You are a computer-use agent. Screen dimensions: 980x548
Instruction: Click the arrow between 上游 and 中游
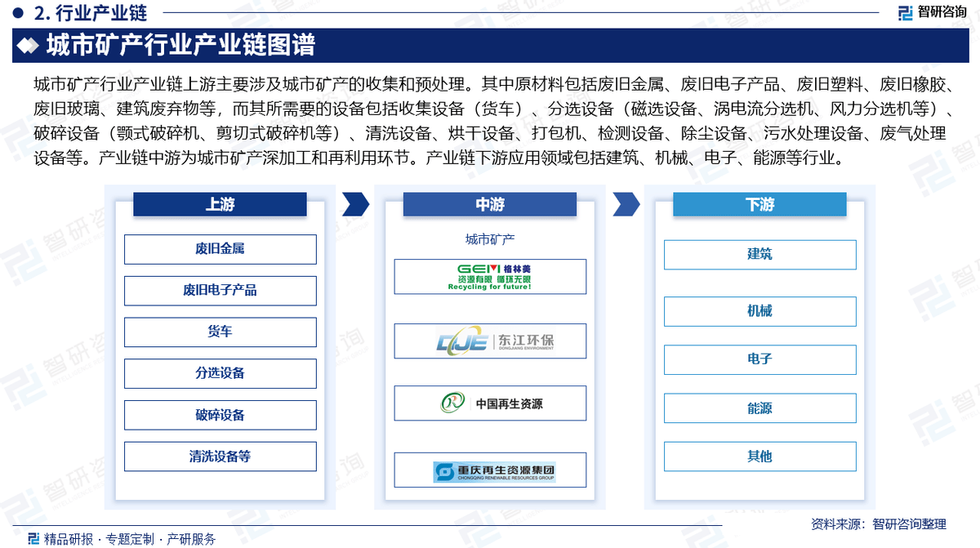coord(356,204)
